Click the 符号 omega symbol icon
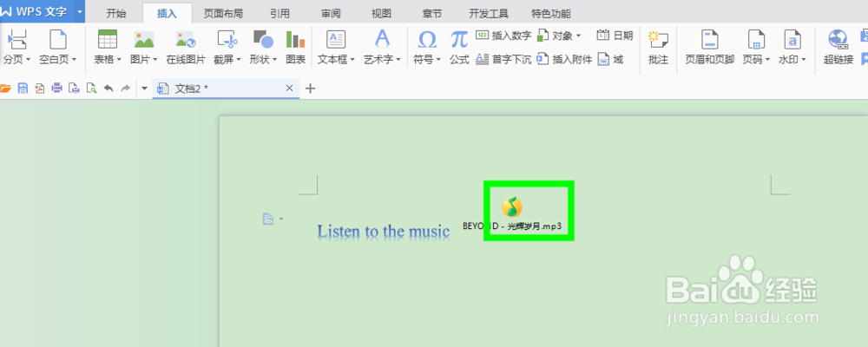The width and height of the screenshot is (868, 347). click(427, 40)
